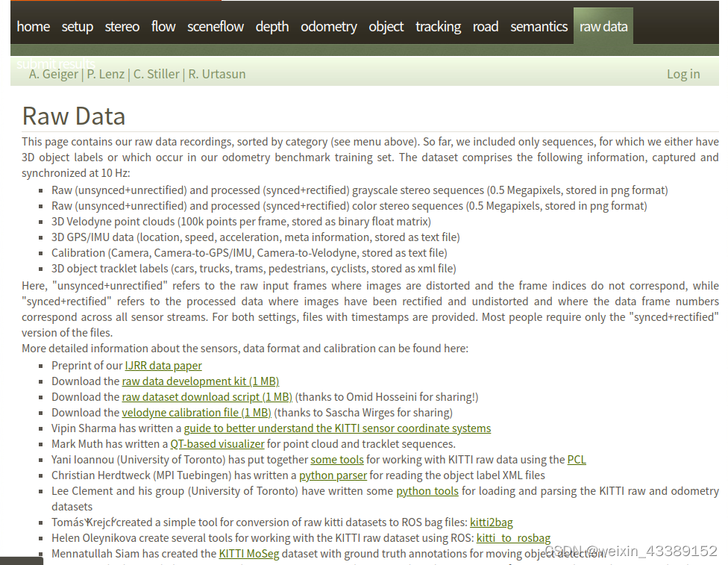Download the raw data development kit

200,381
